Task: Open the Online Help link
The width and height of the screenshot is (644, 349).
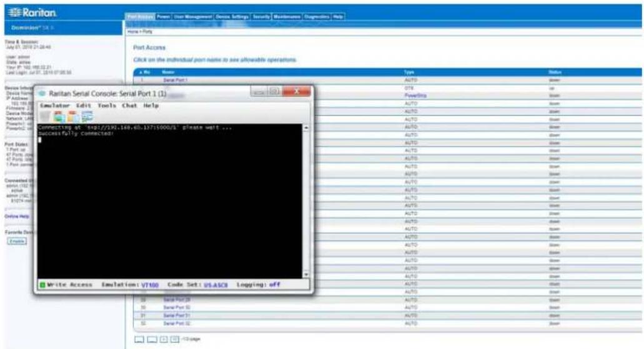Action: point(17,217)
